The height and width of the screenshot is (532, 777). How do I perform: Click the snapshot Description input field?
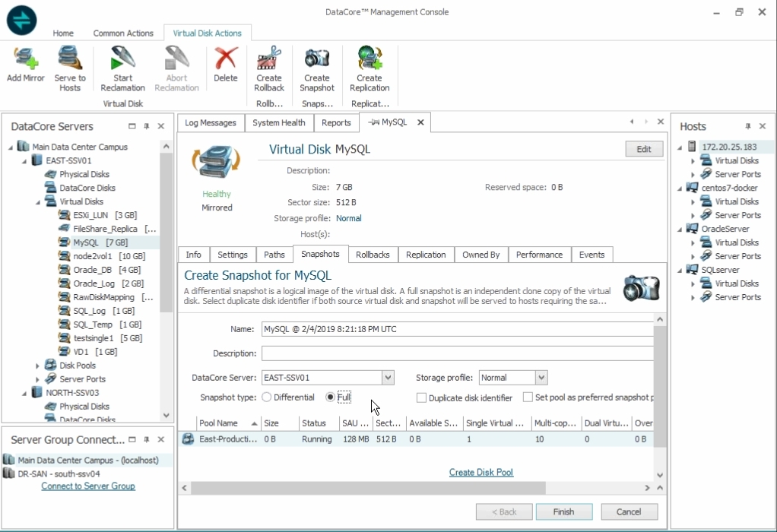click(458, 353)
